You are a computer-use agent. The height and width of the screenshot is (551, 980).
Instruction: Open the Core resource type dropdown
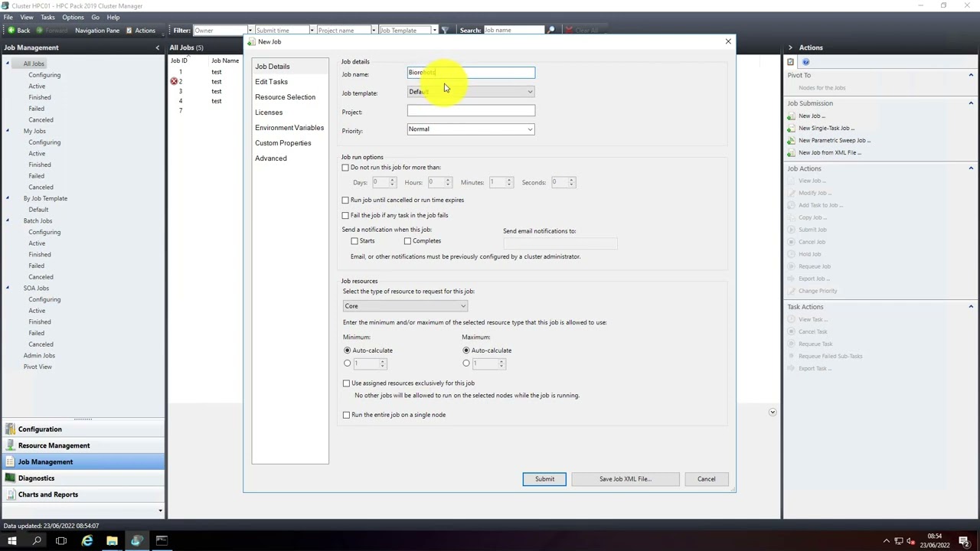pos(405,306)
